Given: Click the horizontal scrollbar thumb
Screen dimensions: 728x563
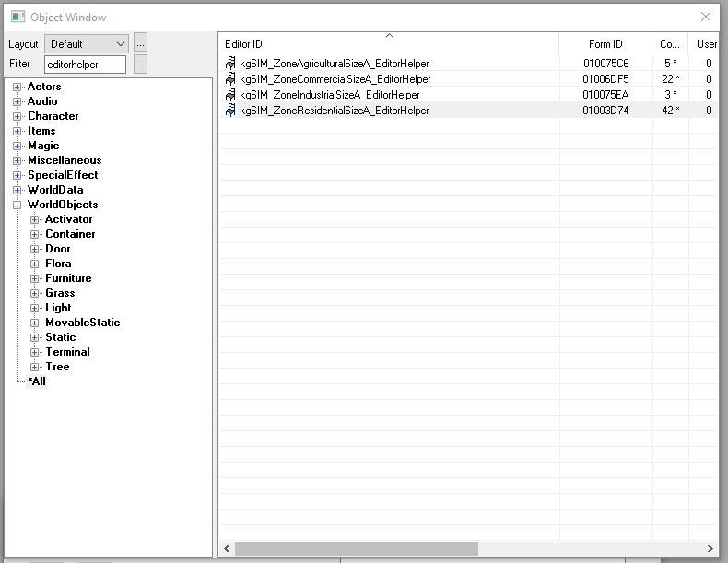Looking at the screenshot, I should coord(357,548).
